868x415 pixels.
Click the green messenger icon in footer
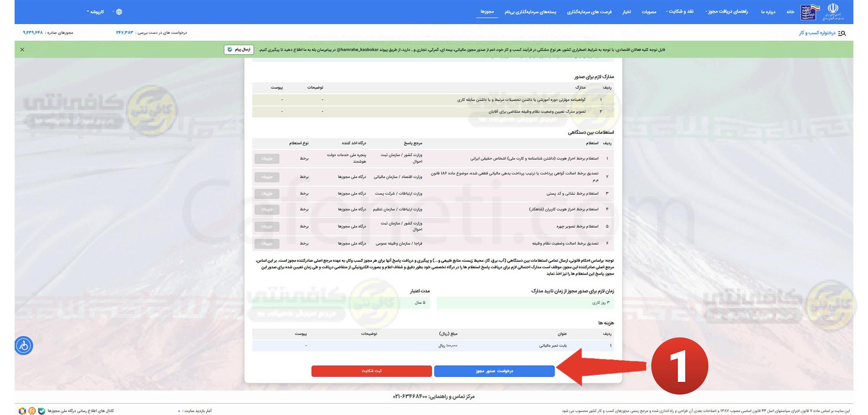(x=41, y=410)
